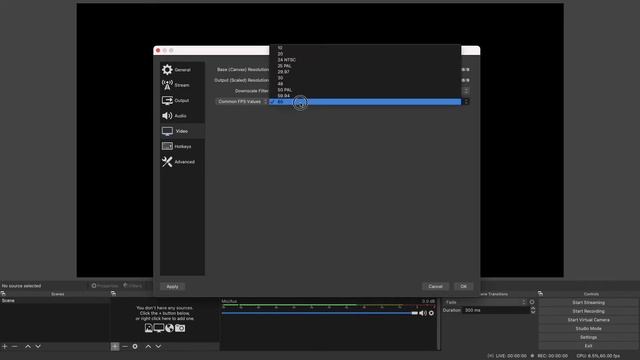Confirm settings with the OK button
This screenshot has width=640, height=360.
[x=463, y=287]
